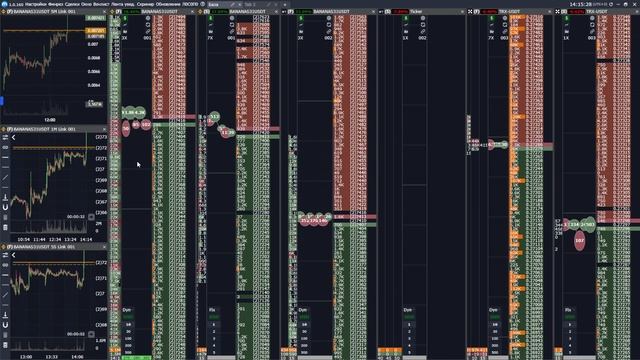The height and width of the screenshot is (360, 640).
Task: Toggle green $ icon in Ticker panel
Action: coord(406,18)
